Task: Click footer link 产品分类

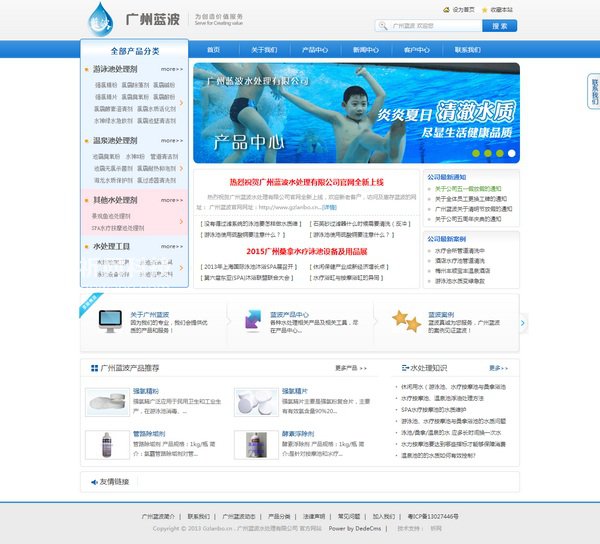Action: (x=279, y=516)
